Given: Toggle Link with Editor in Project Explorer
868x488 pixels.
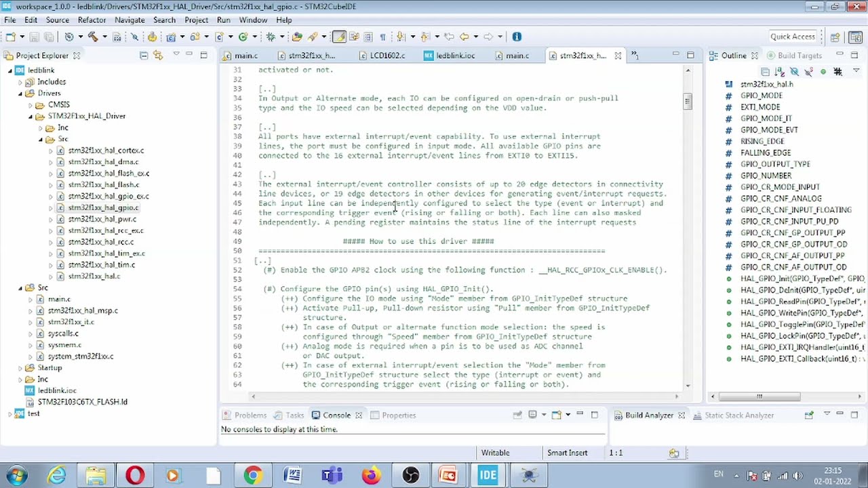Looking at the screenshot, I should (x=158, y=56).
